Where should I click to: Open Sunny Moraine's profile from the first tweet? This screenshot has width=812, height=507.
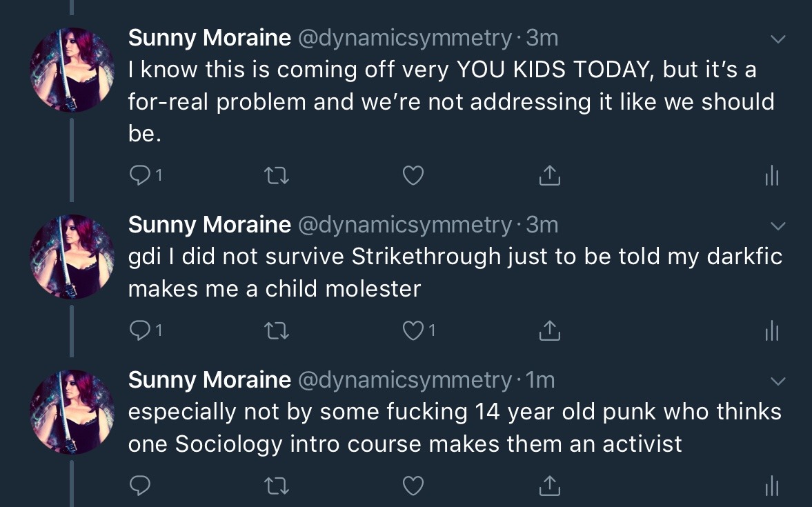pos(209,38)
